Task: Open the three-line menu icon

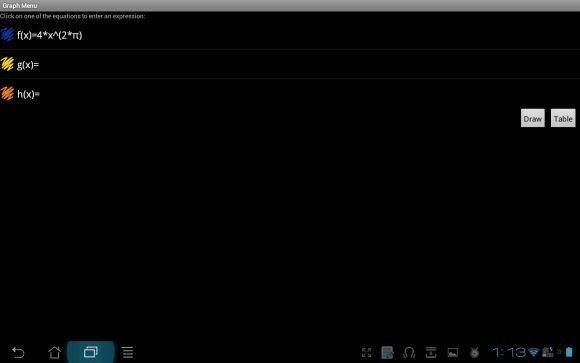Action: 128,352
